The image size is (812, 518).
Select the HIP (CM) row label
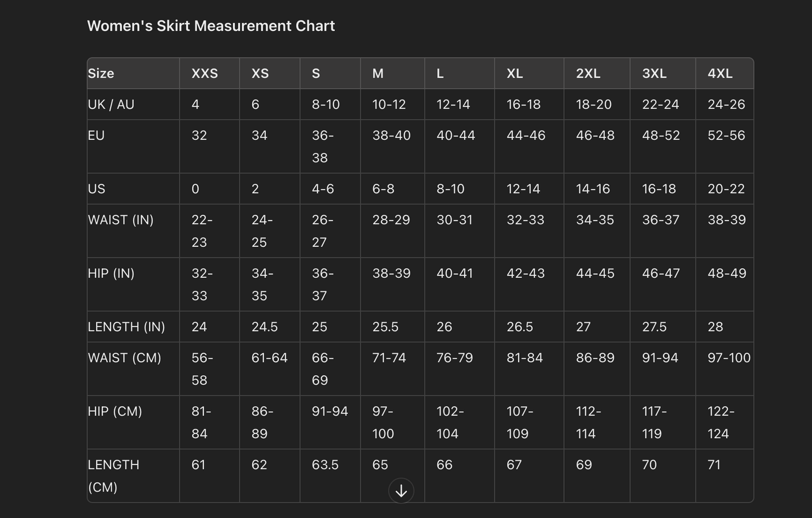[115, 411]
